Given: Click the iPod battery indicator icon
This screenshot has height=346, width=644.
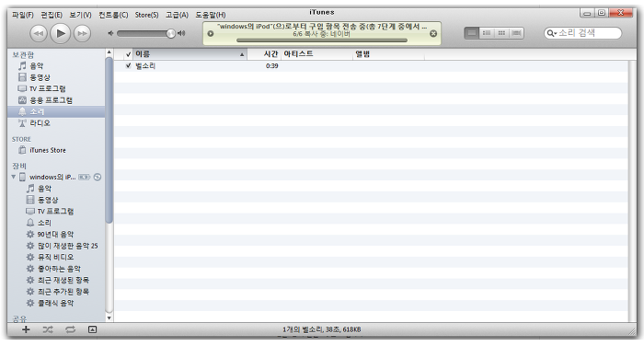Looking at the screenshot, I should coord(85,177).
